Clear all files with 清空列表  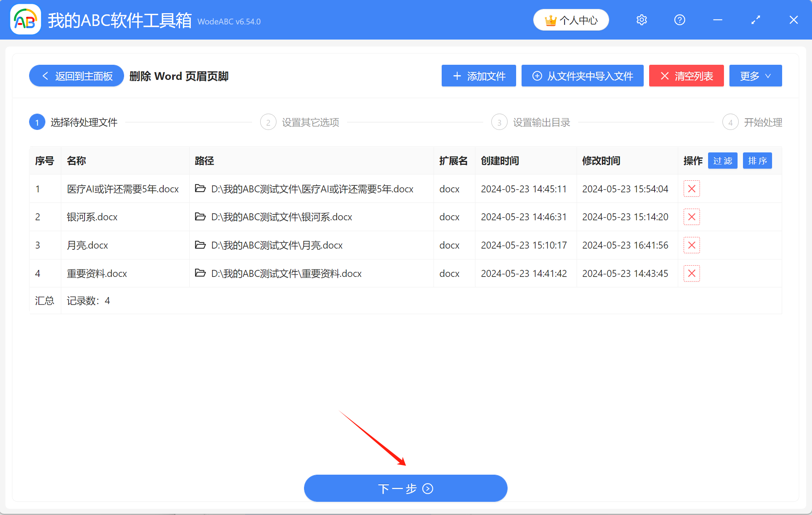pos(686,76)
